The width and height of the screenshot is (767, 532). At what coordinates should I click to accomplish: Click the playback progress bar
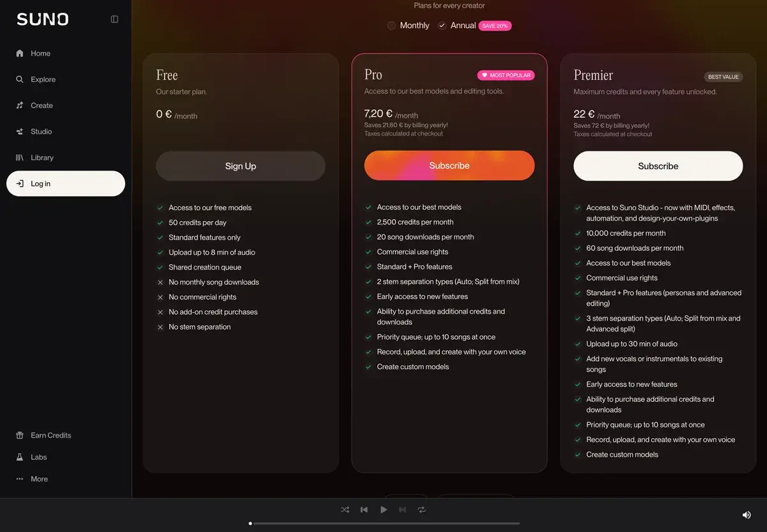click(x=384, y=524)
